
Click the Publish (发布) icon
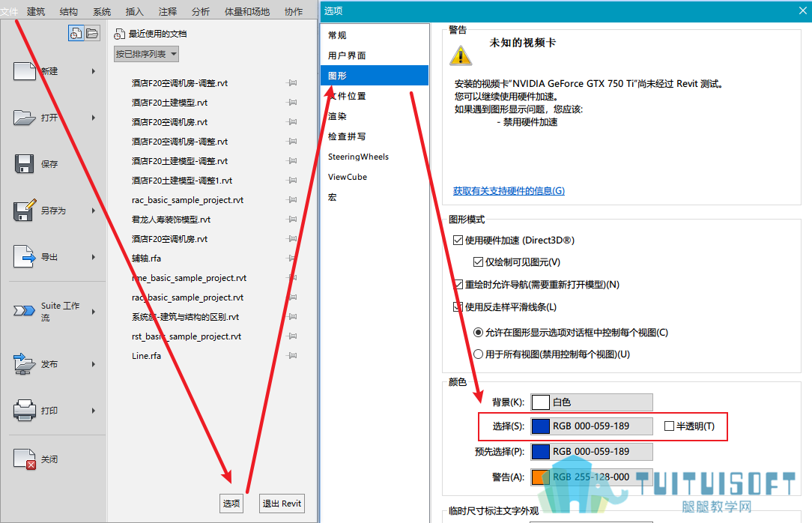[x=24, y=363]
